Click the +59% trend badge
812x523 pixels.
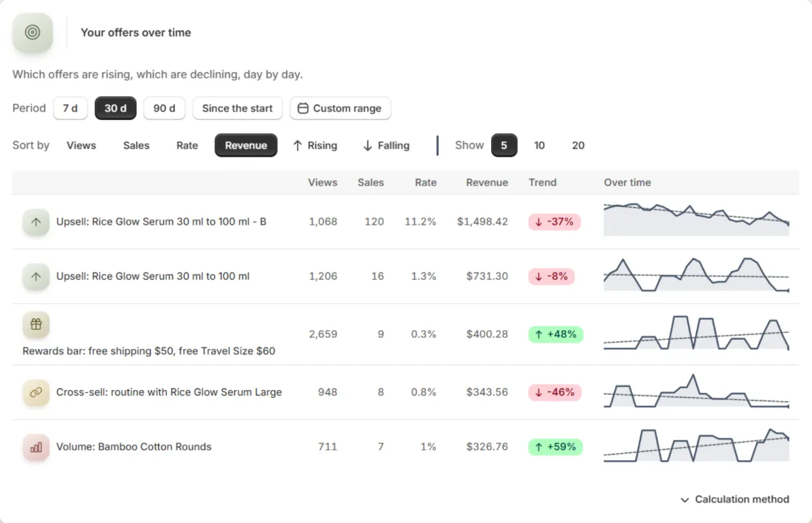click(555, 447)
